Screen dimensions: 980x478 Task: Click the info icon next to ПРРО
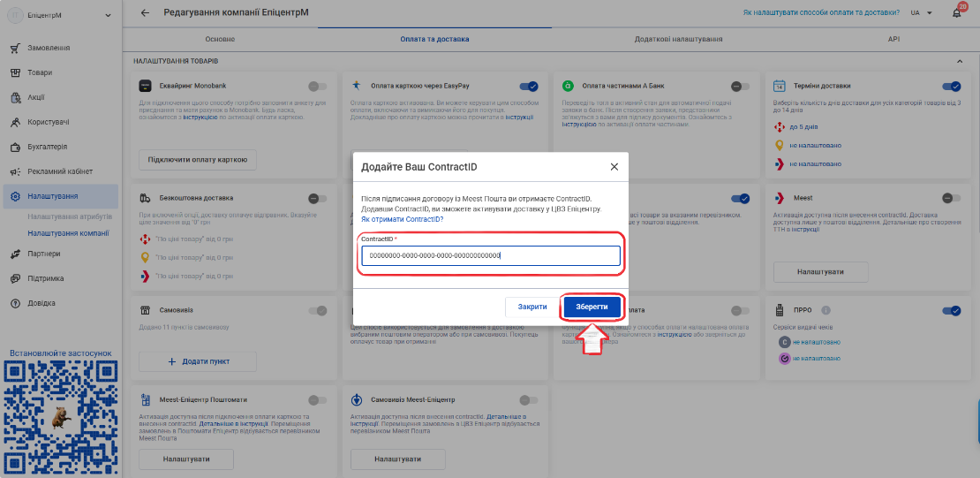825,310
